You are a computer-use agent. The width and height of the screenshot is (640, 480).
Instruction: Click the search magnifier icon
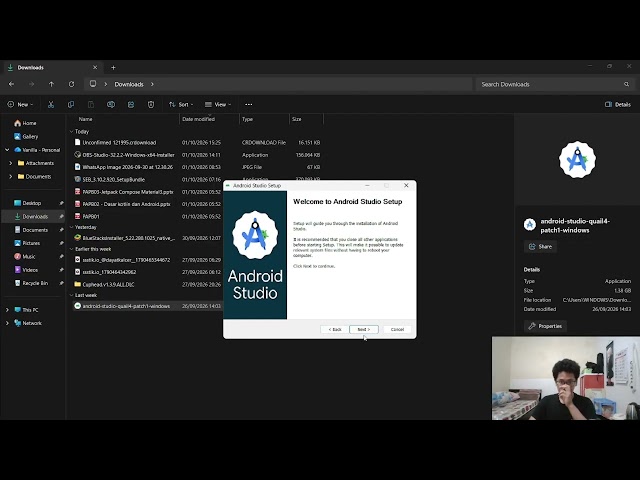click(627, 84)
